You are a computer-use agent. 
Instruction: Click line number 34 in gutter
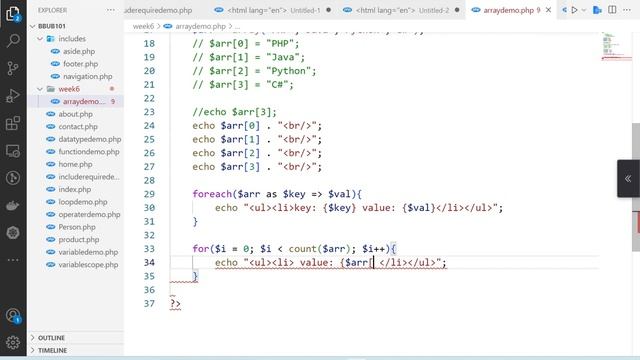(x=149, y=262)
